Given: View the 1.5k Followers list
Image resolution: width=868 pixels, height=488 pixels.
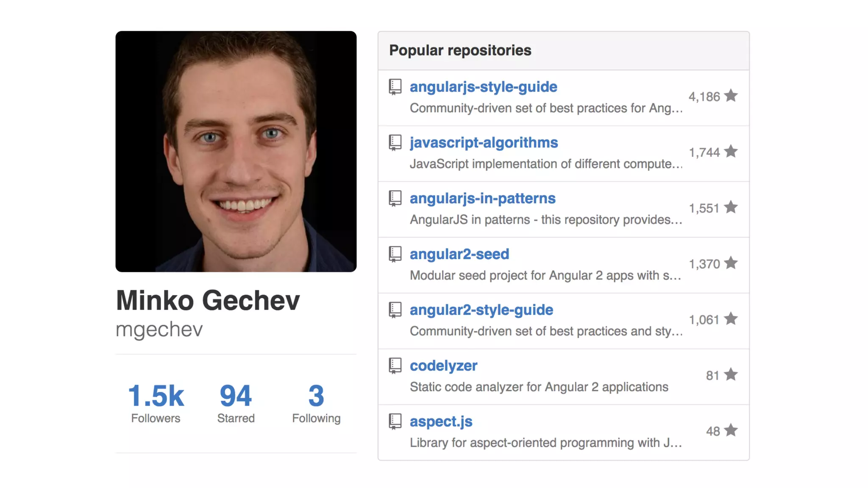Looking at the screenshot, I should tap(156, 402).
